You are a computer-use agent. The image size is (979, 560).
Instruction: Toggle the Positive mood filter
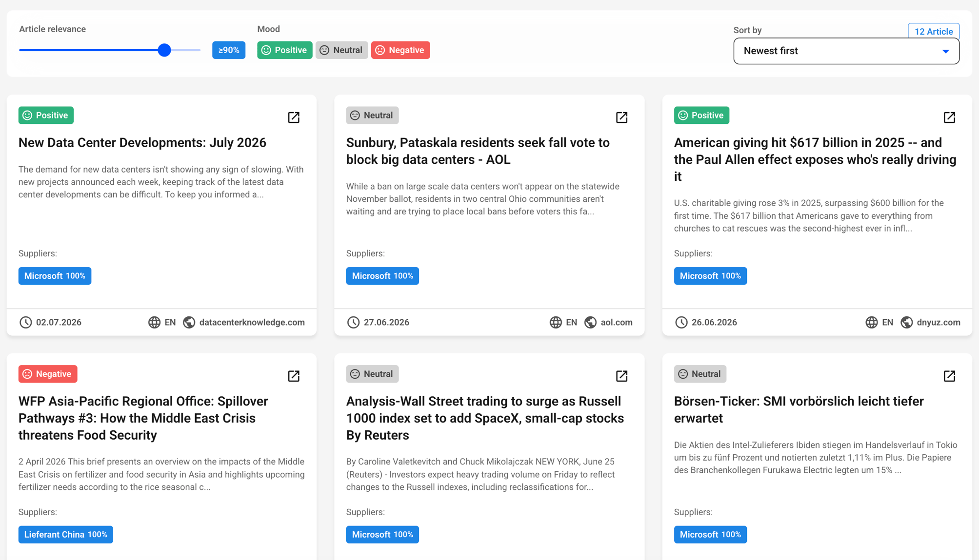pos(284,50)
